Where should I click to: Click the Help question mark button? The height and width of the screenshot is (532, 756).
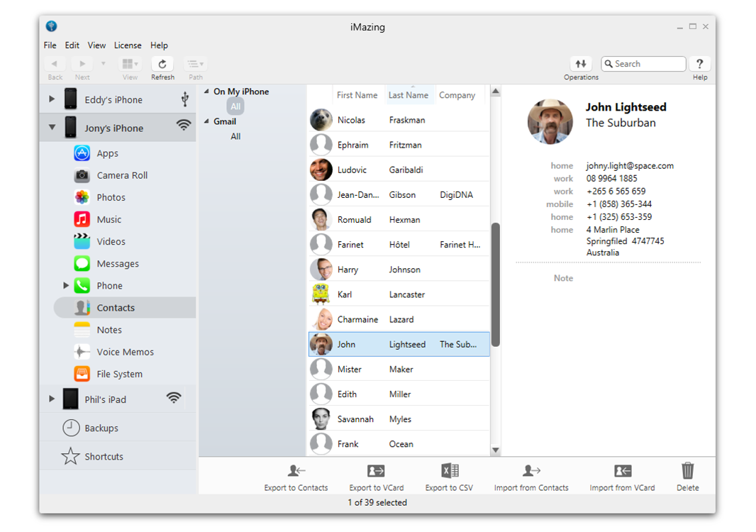click(699, 64)
